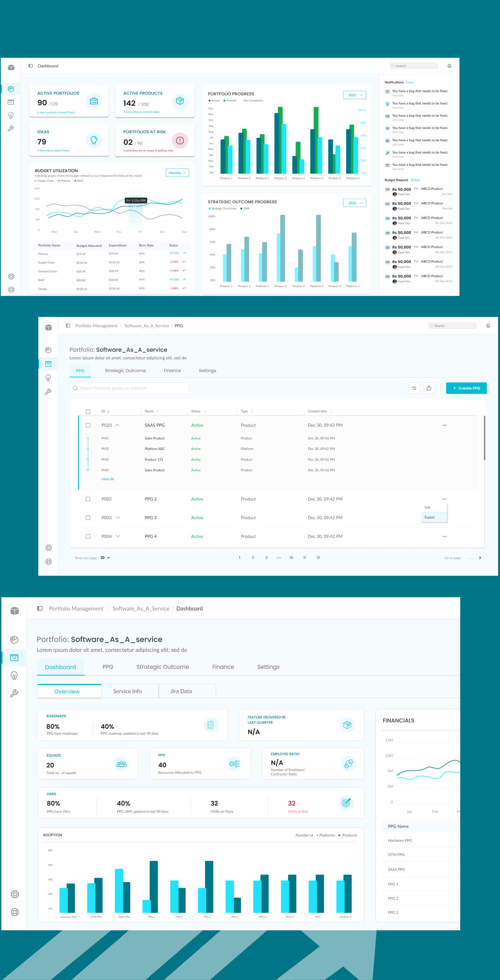The width and height of the screenshot is (500, 980).
Task: Click Squads people icon on bottom portfolio dashboard
Action: click(121, 764)
